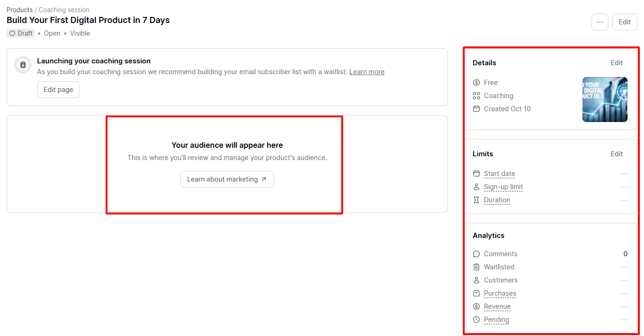Click the Comments count value 0
Image resolution: width=644 pixels, height=336 pixels.
[625, 254]
